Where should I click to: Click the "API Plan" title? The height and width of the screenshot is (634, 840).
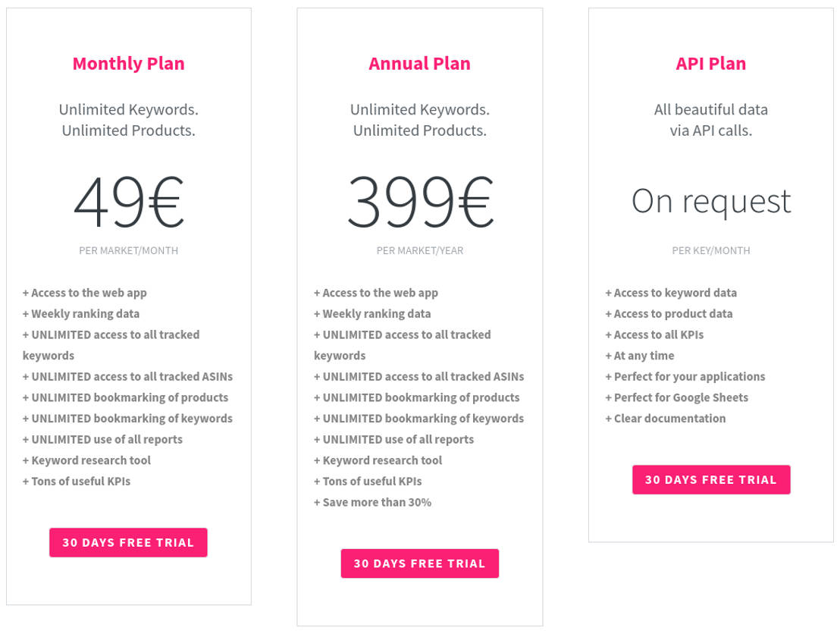coord(710,64)
